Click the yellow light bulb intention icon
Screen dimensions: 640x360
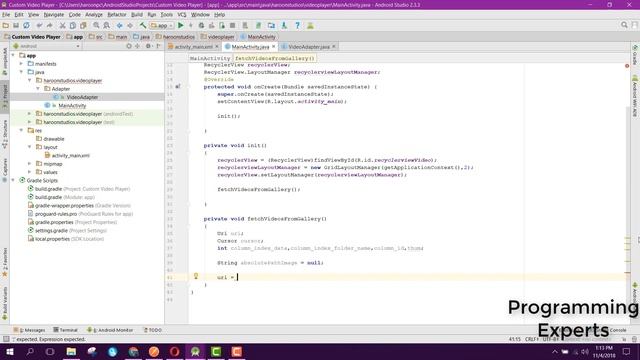point(196,276)
